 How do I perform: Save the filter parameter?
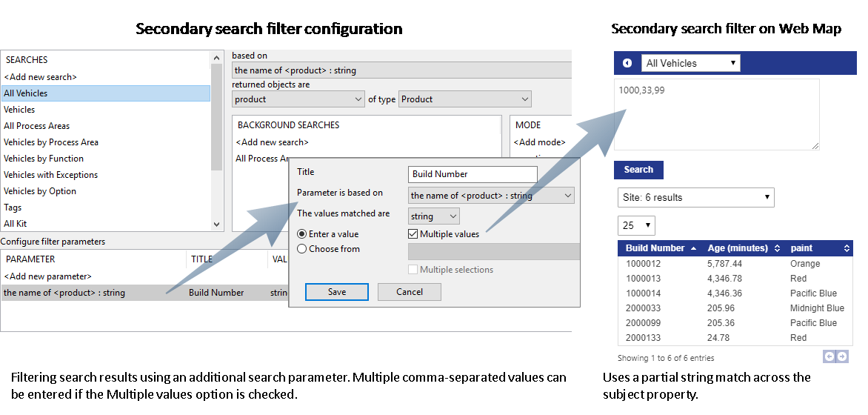[336, 292]
